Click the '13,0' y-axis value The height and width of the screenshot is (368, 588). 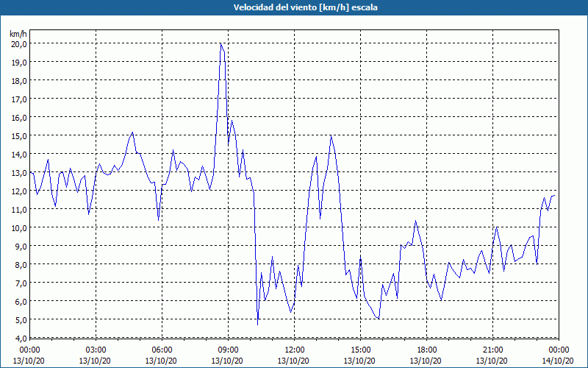coord(19,173)
